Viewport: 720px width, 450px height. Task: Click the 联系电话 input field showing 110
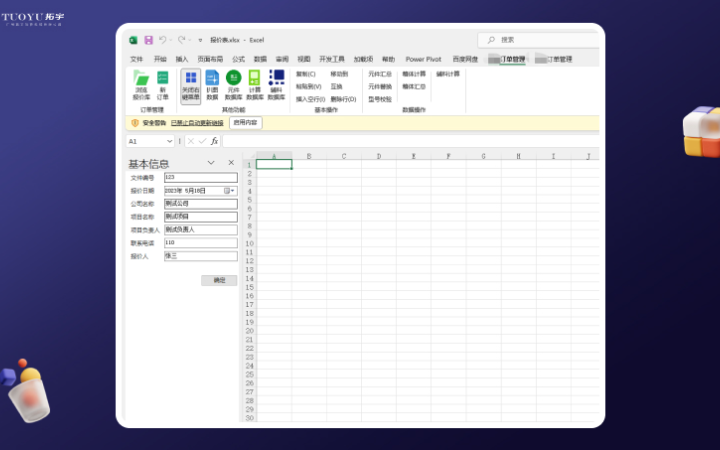(201, 242)
